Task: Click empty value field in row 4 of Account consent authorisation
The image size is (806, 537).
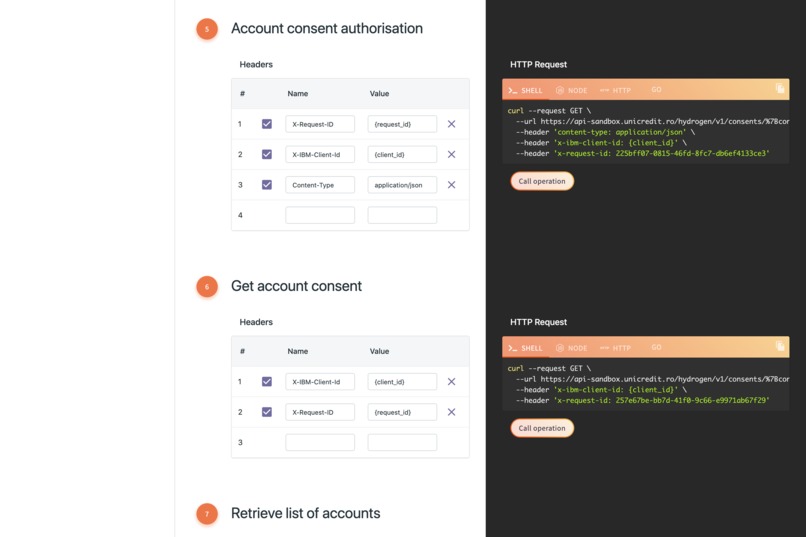Action: coord(402,215)
